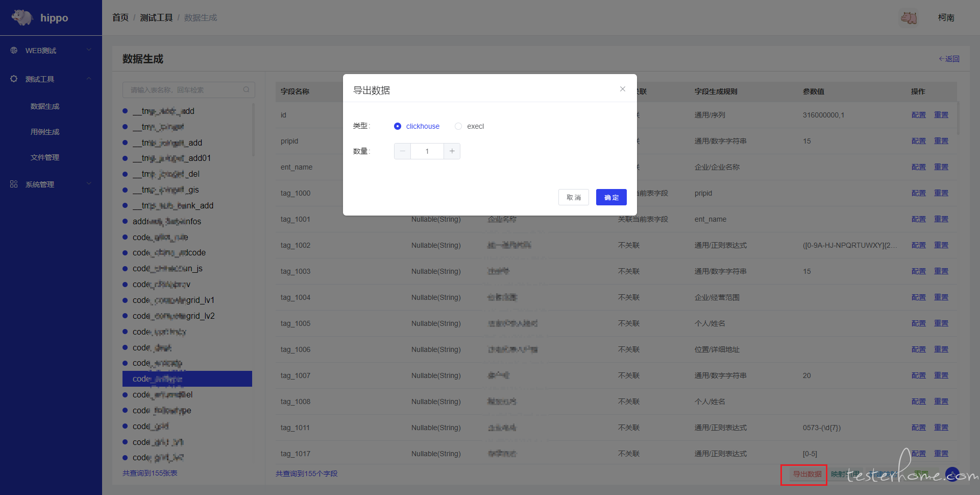The width and height of the screenshot is (980, 495).
Task: Click 重置 in the tag_1011 row
Action: [941, 428]
